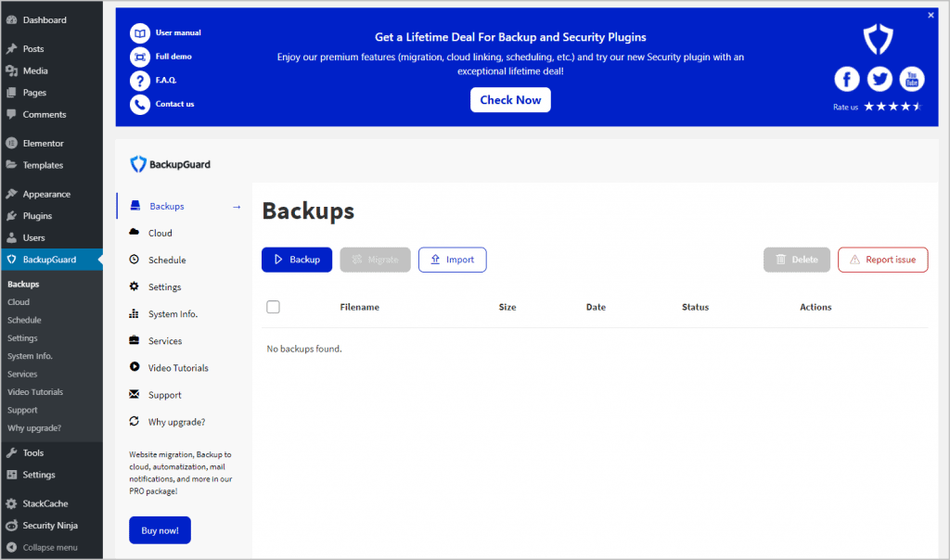Click the System Info. icon in plugin navigation
The height and width of the screenshot is (560, 950).
tap(135, 313)
